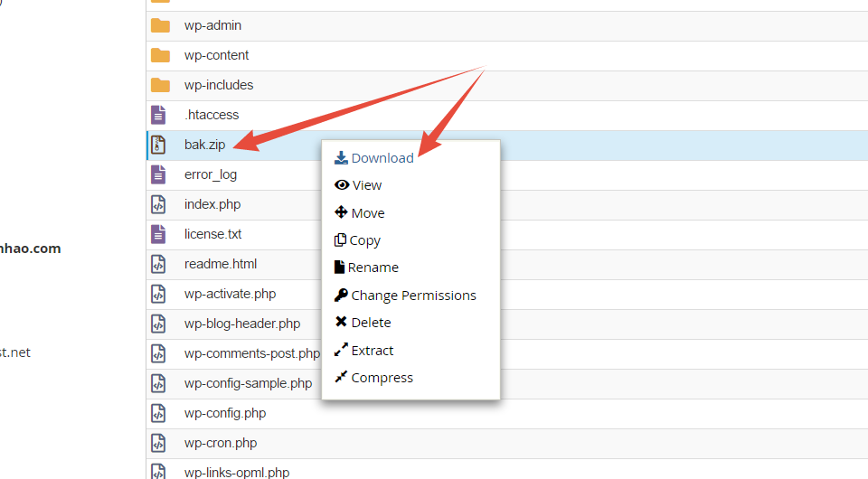Pick Rename from the context menu
Screen dimensions: 868x479
click(366, 268)
